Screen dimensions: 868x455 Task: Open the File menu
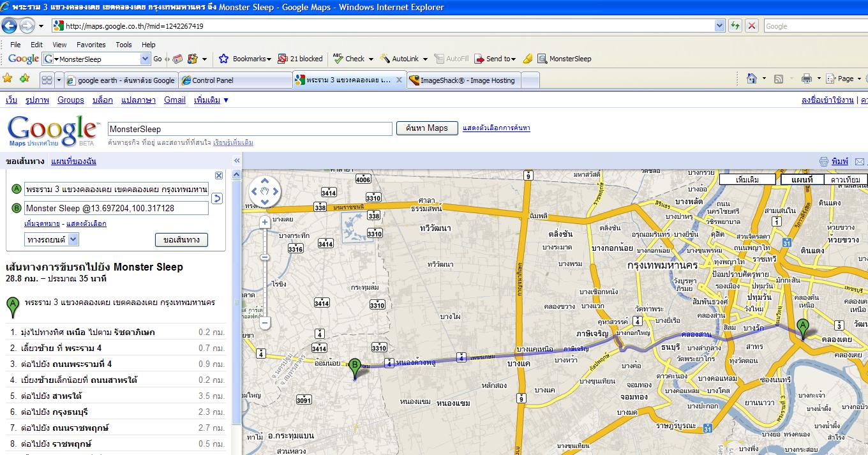(x=15, y=45)
